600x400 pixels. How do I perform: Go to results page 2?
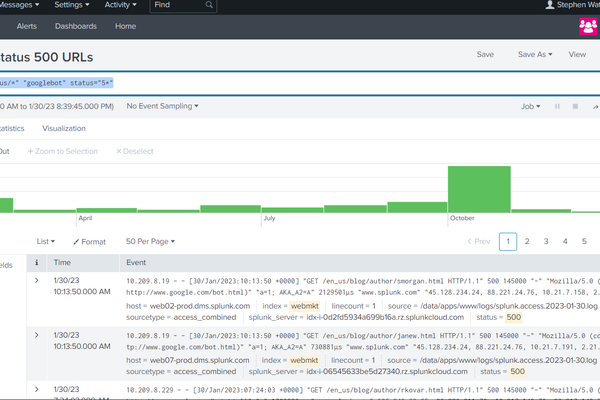coord(527,242)
